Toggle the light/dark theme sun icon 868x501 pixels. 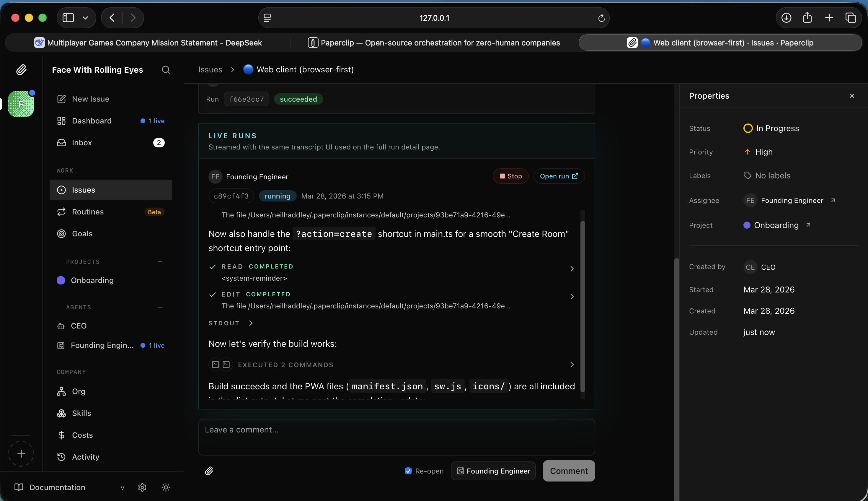166,487
